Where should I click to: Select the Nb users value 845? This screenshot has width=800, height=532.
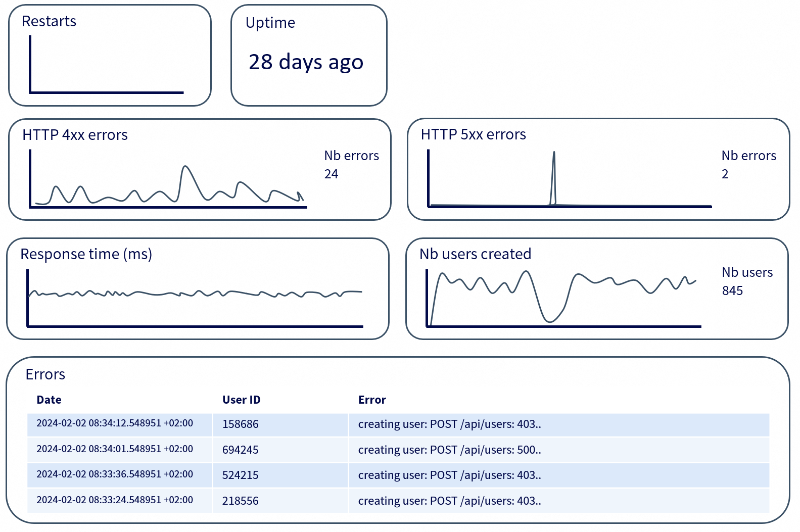click(x=732, y=291)
